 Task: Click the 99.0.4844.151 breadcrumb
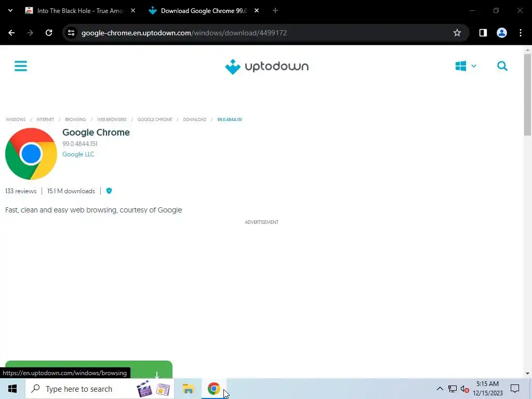pyautogui.click(x=230, y=119)
